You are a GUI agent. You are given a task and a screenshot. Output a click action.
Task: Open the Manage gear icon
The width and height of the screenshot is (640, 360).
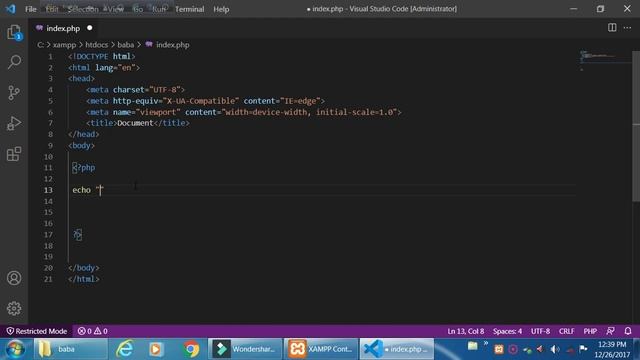pyautogui.click(x=14, y=308)
